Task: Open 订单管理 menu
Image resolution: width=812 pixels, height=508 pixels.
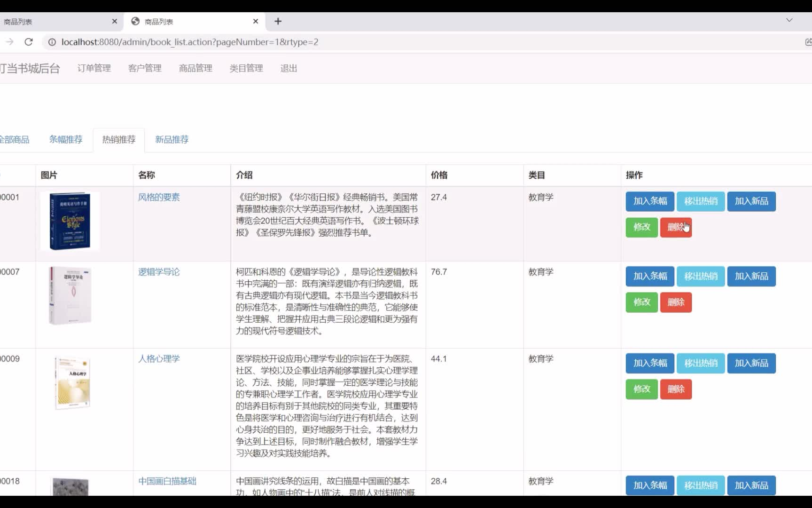Action: pos(94,68)
